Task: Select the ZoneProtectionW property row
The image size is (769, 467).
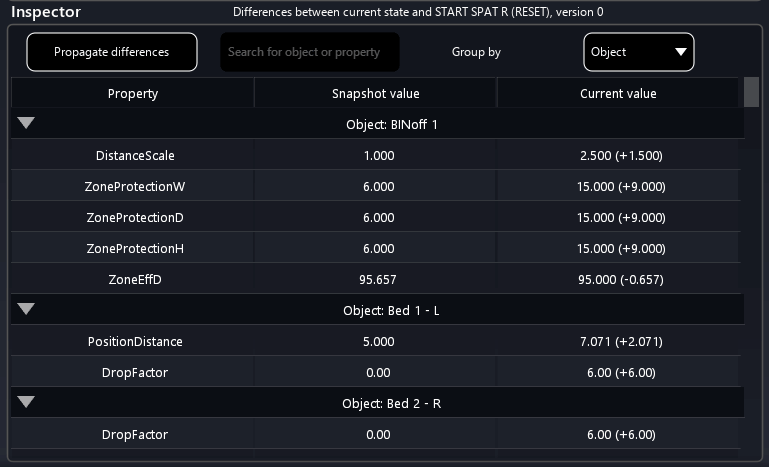Action: click(x=133, y=187)
